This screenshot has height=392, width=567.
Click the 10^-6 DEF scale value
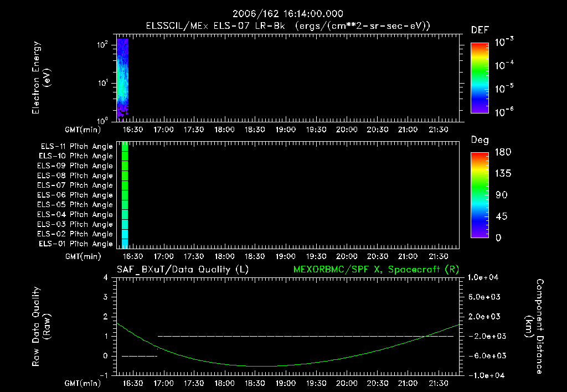point(504,112)
